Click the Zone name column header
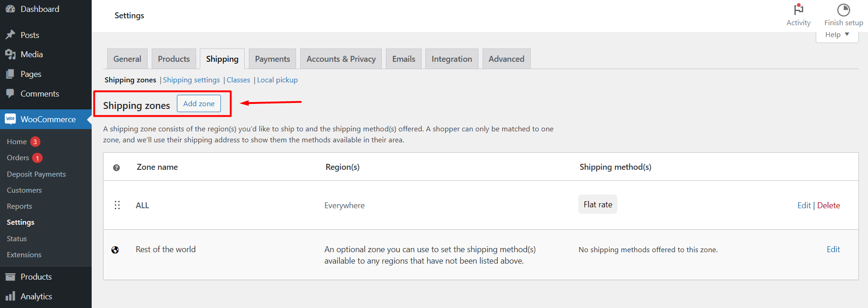868x308 pixels. coord(157,167)
